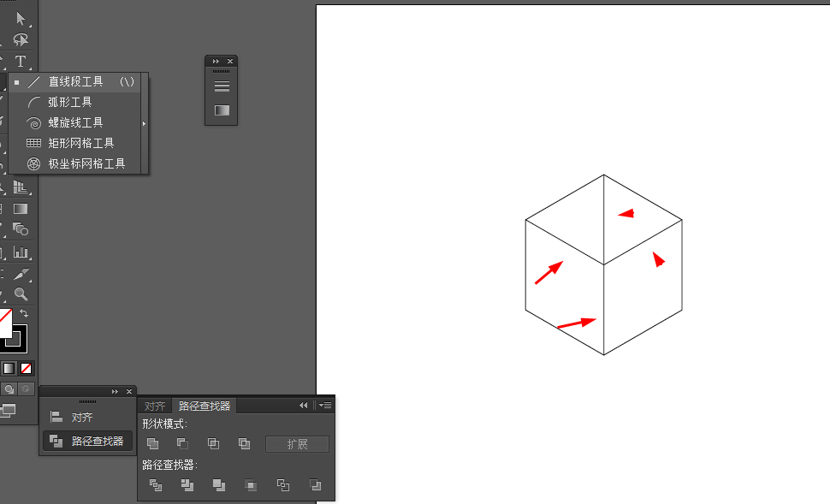Swap fill and stroke colors

pyautogui.click(x=24, y=314)
